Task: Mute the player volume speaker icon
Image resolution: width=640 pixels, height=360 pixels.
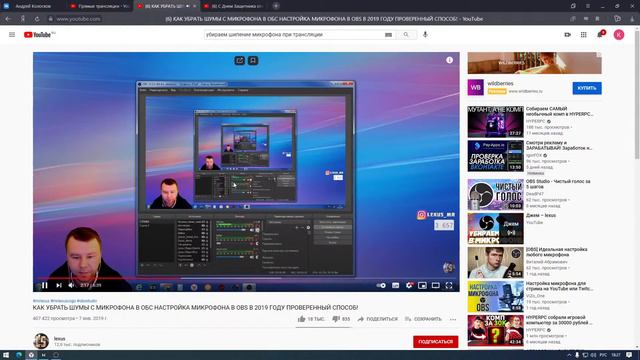Action: pos(71,285)
